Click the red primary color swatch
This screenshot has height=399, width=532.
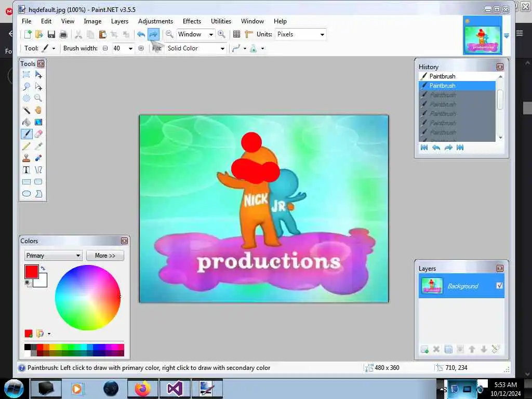(x=32, y=271)
